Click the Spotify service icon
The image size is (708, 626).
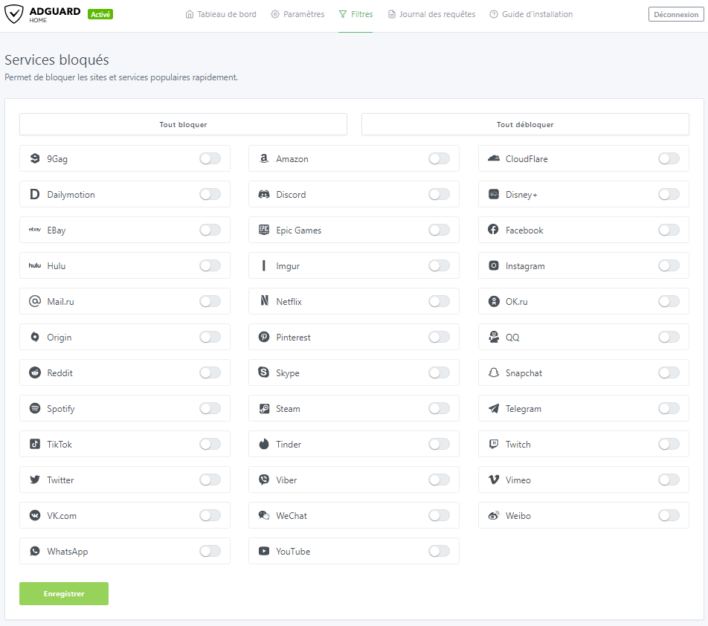click(35, 409)
